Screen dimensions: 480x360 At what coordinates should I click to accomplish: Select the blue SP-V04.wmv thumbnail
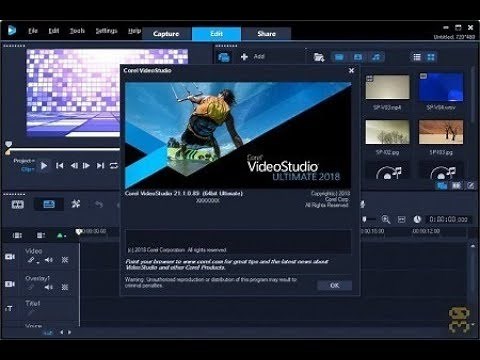[441, 87]
